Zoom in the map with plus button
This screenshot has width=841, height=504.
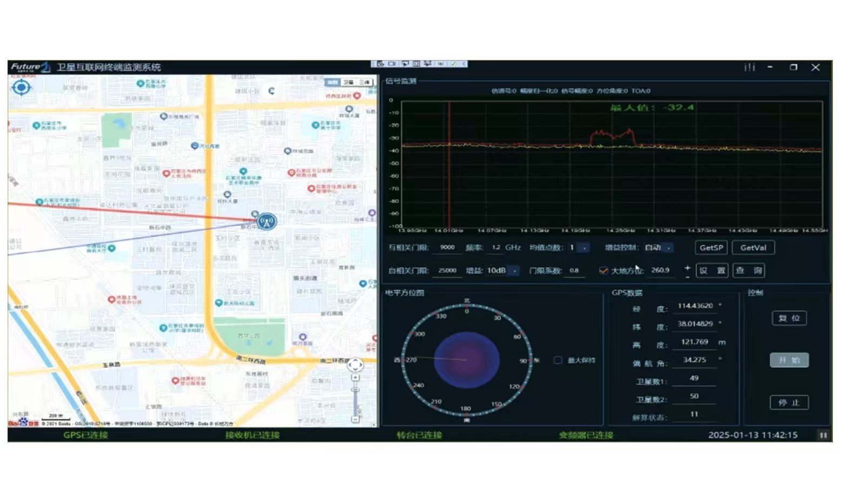[355, 378]
